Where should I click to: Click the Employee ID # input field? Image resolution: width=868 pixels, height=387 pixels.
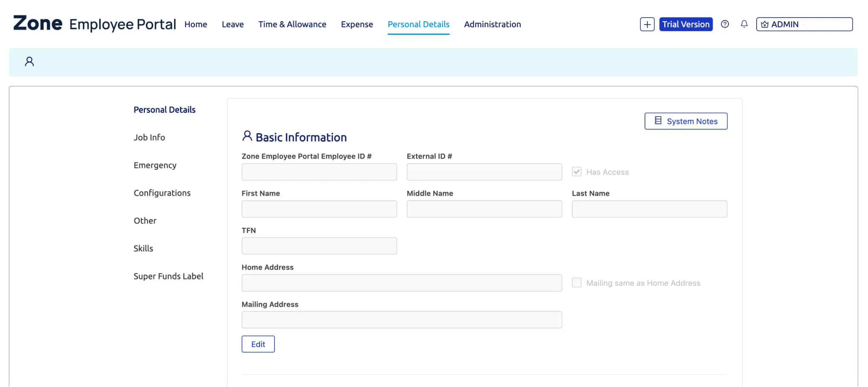[x=319, y=172]
